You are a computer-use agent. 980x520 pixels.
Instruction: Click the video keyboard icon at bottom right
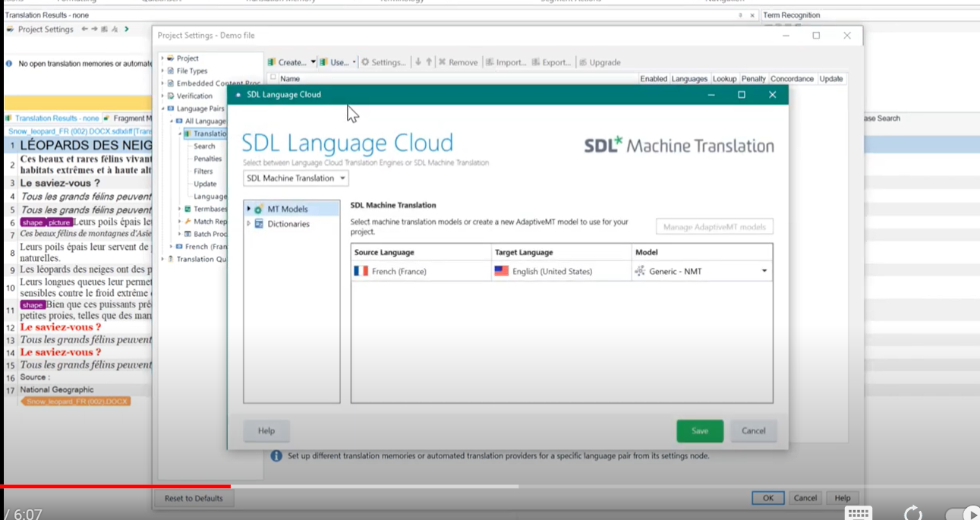pos(859,514)
